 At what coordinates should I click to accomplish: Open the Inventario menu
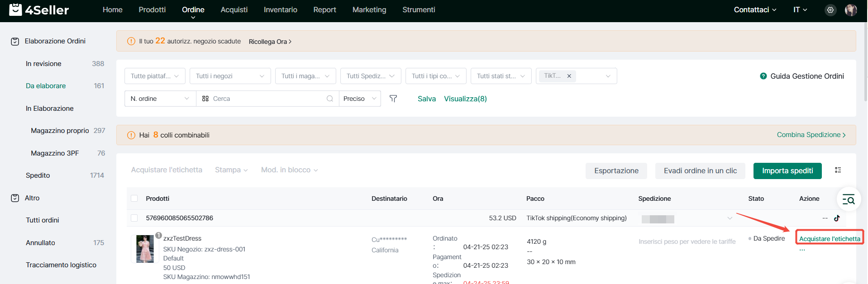280,9
